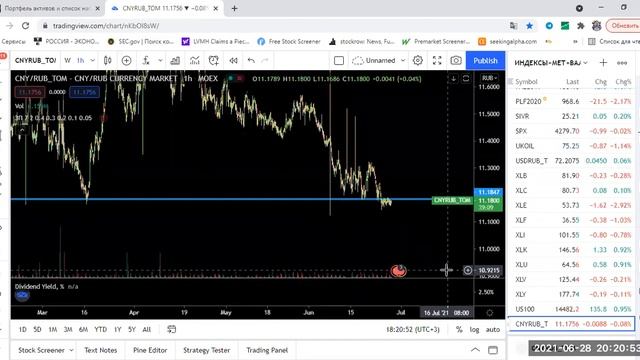This screenshot has height=360, width=640.
Task: Enter fullscreen chart mode
Action: pos(437,60)
